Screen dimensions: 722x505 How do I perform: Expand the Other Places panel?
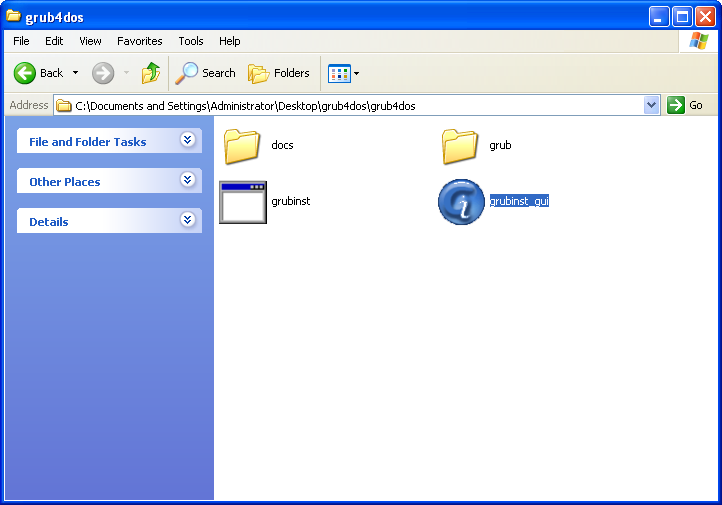(x=187, y=180)
